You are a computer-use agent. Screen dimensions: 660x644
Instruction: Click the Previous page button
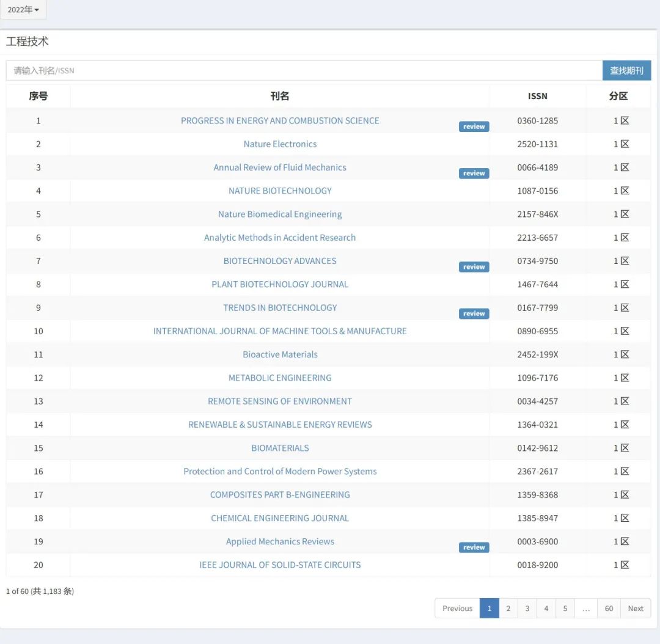pyautogui.click(x=457, y=609)
